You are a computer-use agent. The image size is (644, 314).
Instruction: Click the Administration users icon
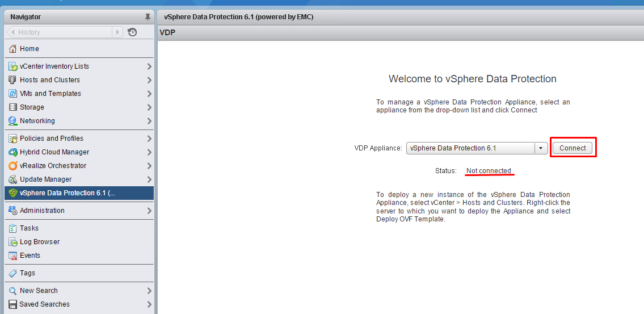click(x=12, y=211)
